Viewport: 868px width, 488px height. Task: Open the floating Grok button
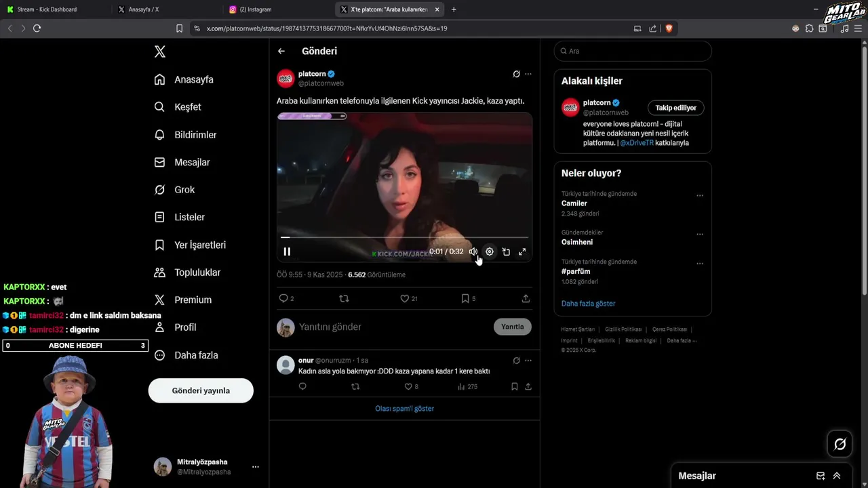840,444
